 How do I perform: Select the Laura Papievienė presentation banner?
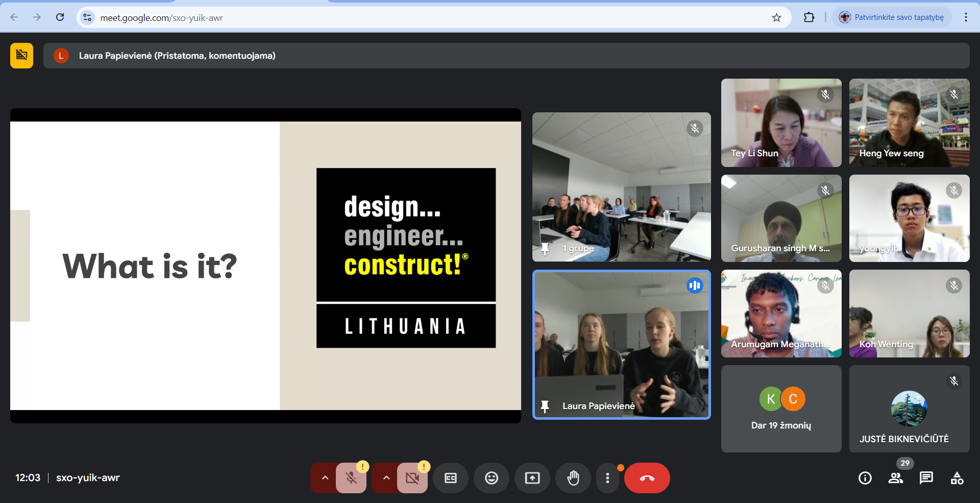point(506,56)
